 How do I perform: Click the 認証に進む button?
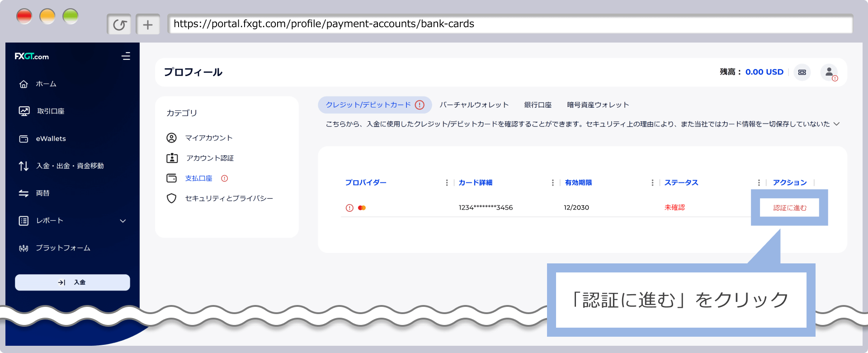[x=790, y=208]
